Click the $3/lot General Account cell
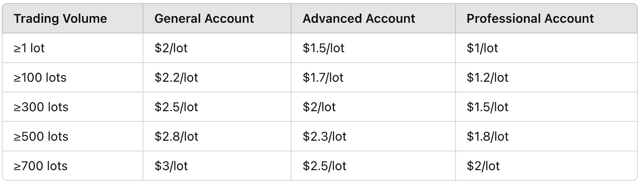This screenshot has width=644, height=184. [x=171, y=166]
